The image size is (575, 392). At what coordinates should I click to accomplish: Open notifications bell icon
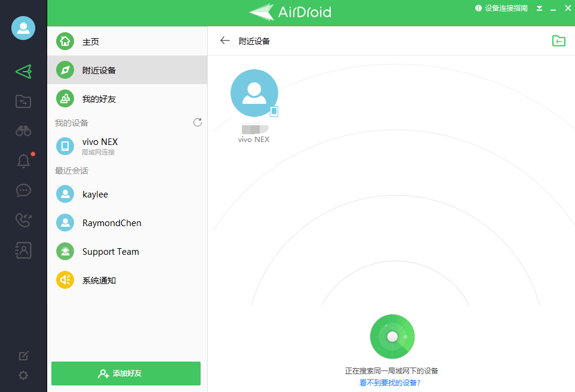click(x=23, y=160)
